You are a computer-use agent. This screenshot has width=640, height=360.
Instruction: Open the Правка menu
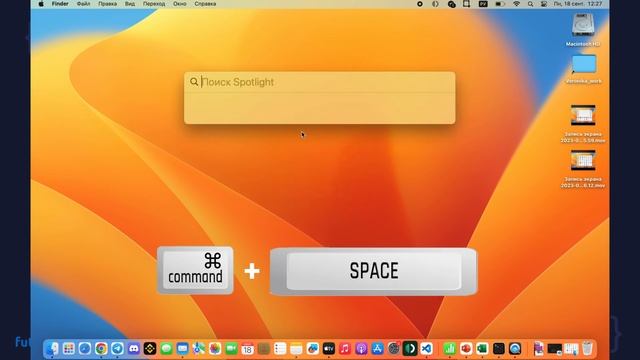coord(107,4)
